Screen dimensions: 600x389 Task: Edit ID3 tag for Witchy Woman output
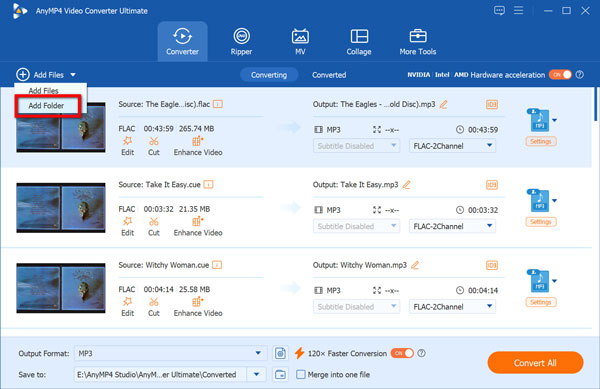point(492,265)
